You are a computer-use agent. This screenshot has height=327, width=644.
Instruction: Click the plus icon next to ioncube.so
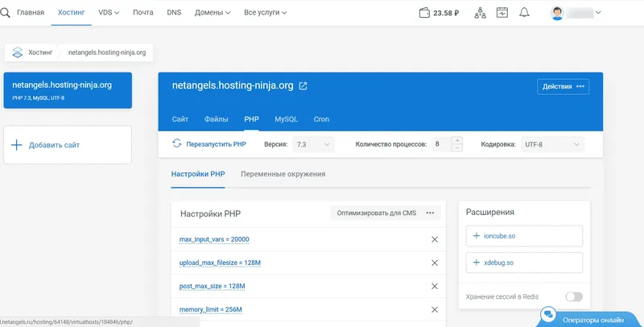click(477, 236)
